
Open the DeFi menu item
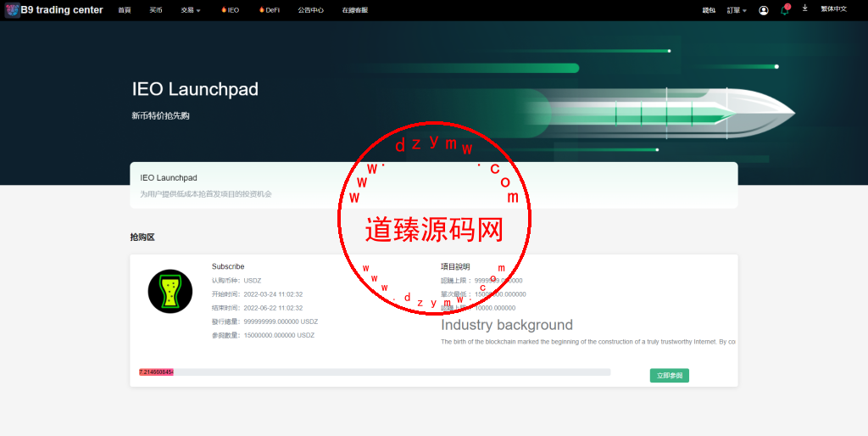(270, 10)
